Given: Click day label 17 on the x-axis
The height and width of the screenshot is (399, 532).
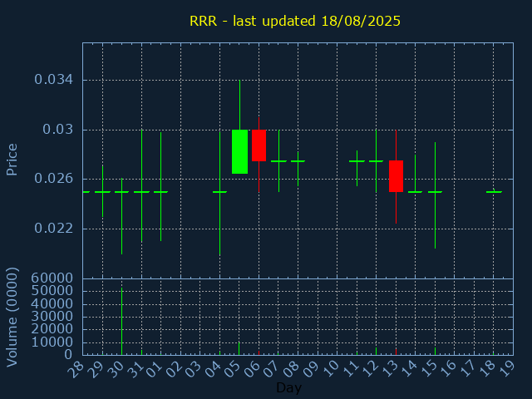Looking at the screenshot, I should pyautogui.click(x=467, y=369).
